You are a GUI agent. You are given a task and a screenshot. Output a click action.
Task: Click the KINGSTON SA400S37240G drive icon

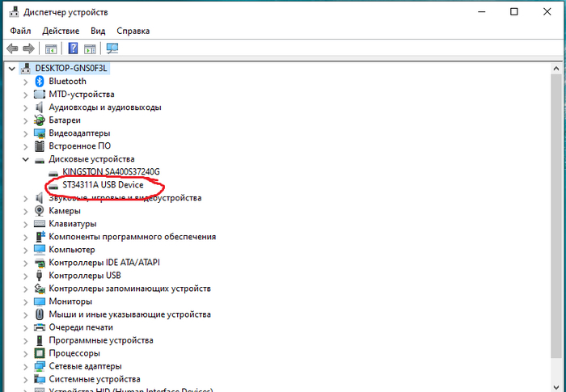53,173
